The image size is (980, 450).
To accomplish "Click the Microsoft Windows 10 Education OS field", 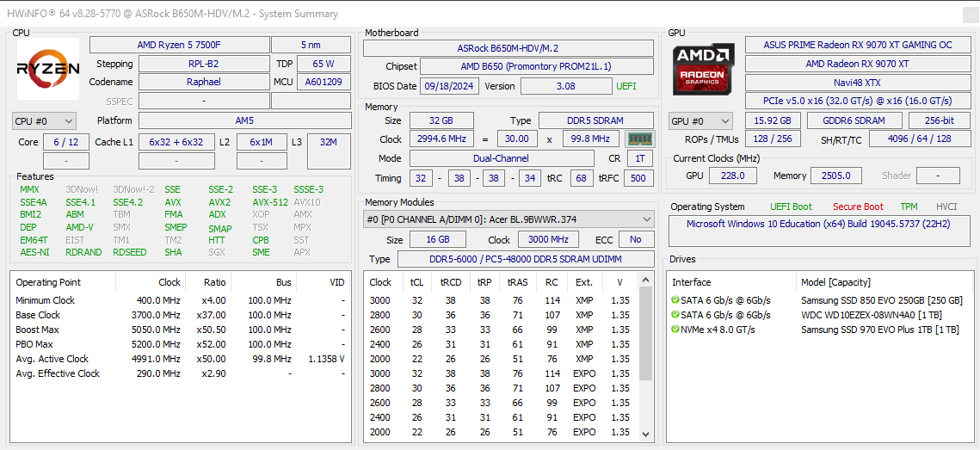I will pos(821,231).
